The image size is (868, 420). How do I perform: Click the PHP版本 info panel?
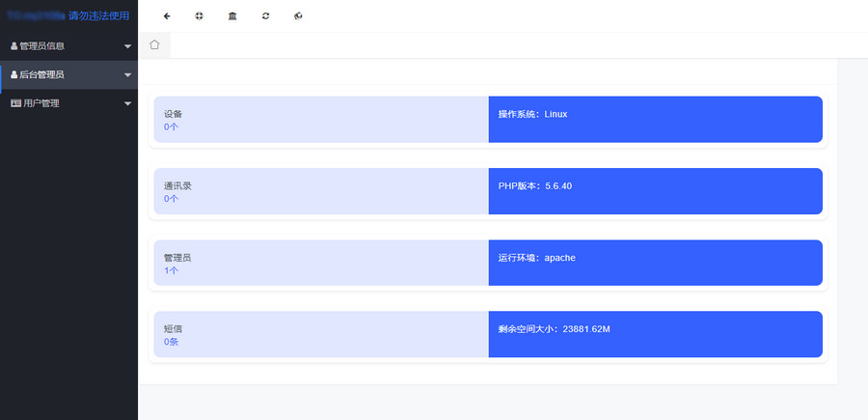(655, 191)
